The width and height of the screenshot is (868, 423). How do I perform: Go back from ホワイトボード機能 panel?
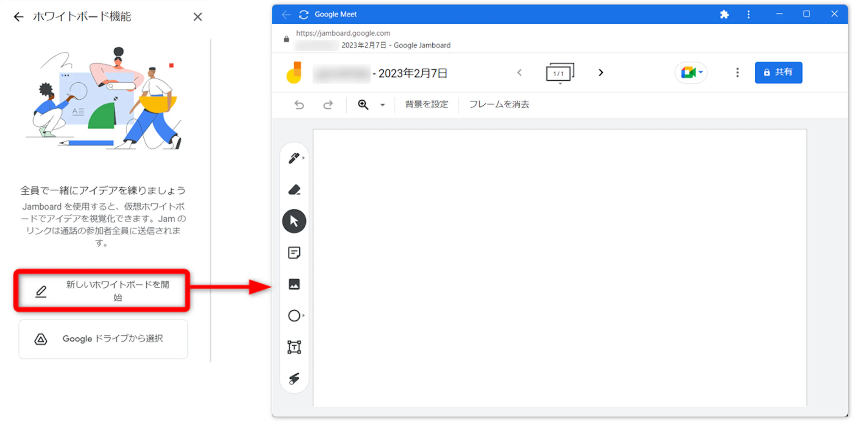point(18,17)
